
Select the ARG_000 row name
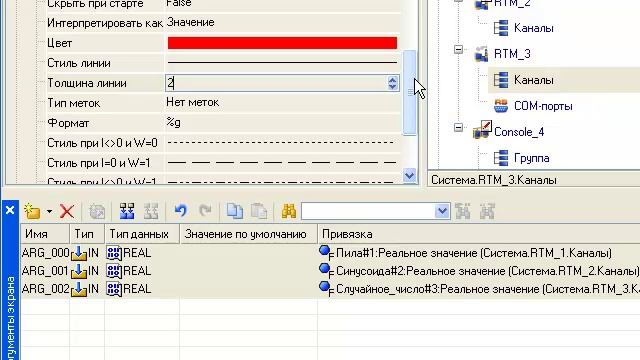45,253
